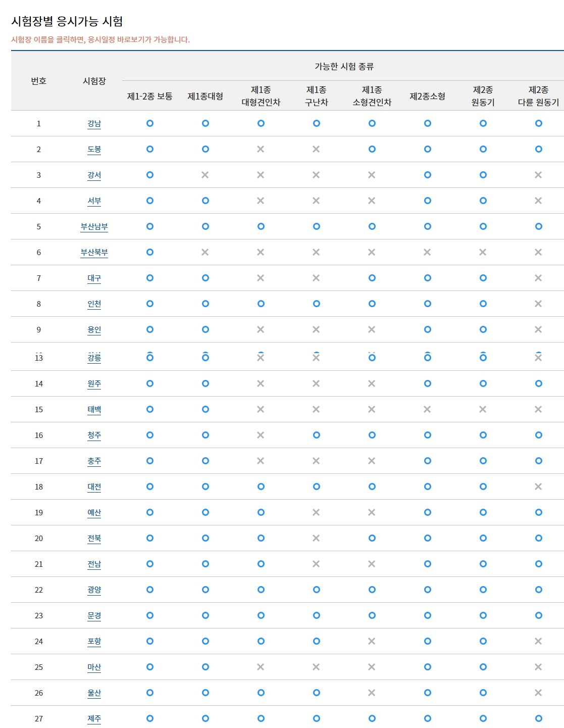This screenshot has height=728, width=564.
Task: Click circle for 제주 제2종 다륜 원동기
Action: tap(539, 718)
